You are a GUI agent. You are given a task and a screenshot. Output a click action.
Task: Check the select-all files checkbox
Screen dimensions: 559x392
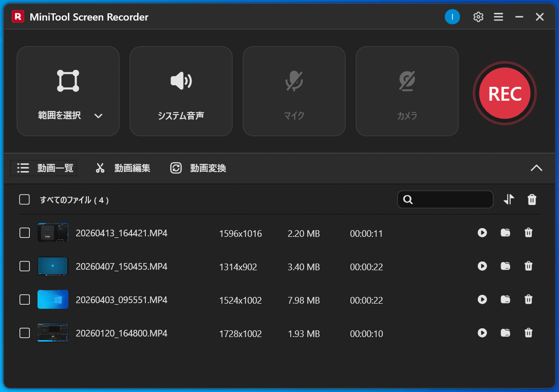(x=24, y=199)
